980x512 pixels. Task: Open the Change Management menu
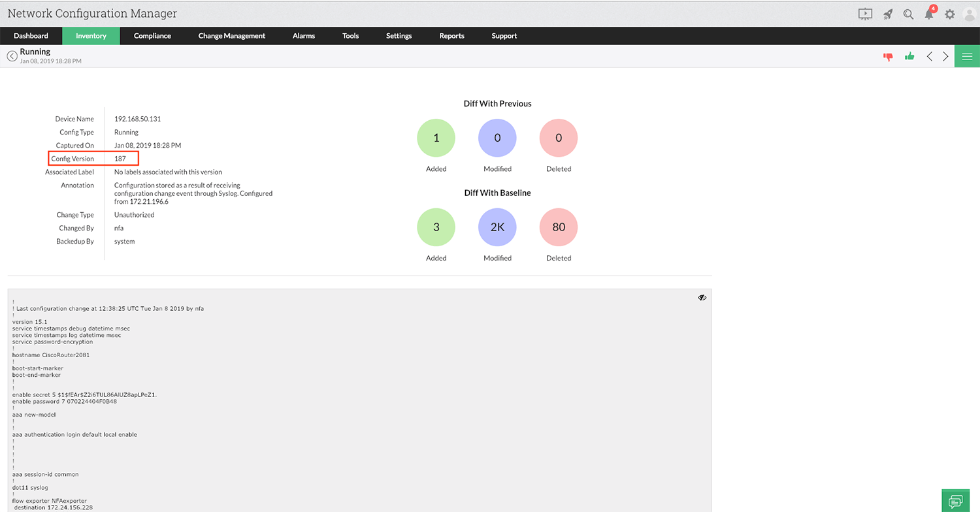[x=232, y=36]
